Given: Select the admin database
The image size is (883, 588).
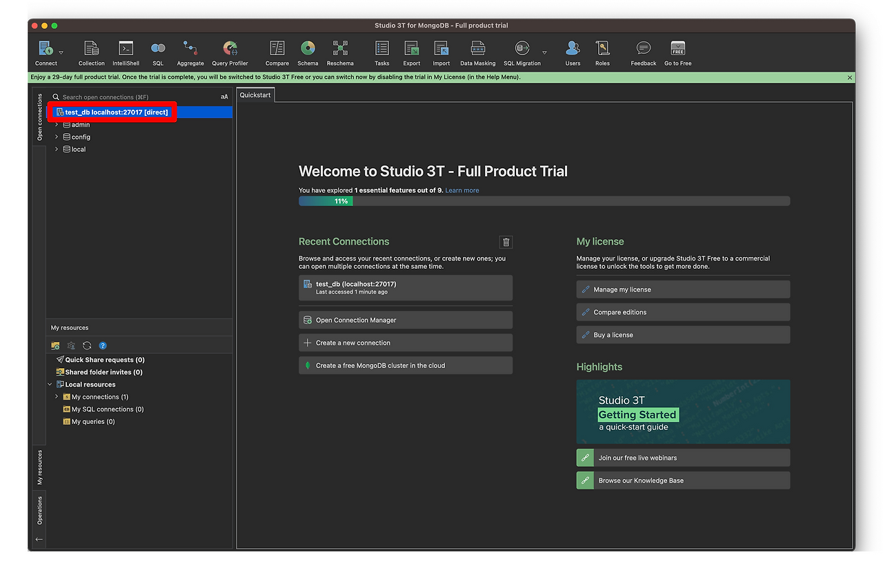Looking at the screenshot, I should click(77, 125).
